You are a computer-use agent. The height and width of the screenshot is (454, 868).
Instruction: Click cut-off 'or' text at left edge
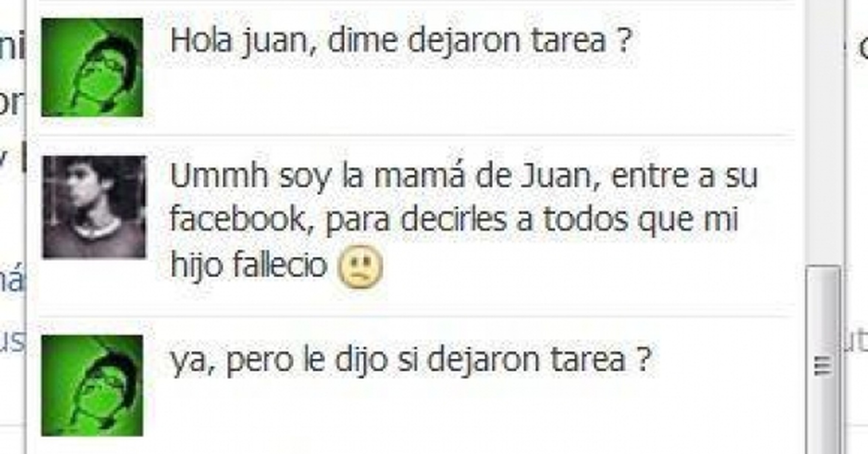12,103
